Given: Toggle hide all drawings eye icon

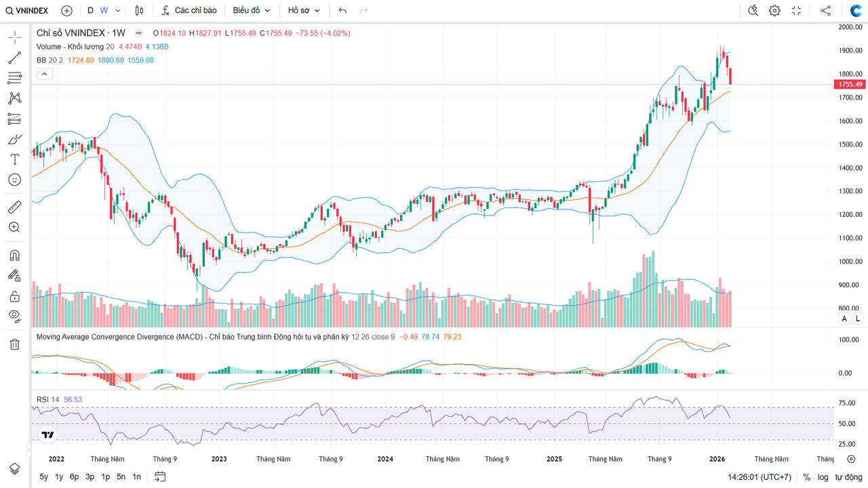Looking at the screenshot, I should click(x=14, y=316).
